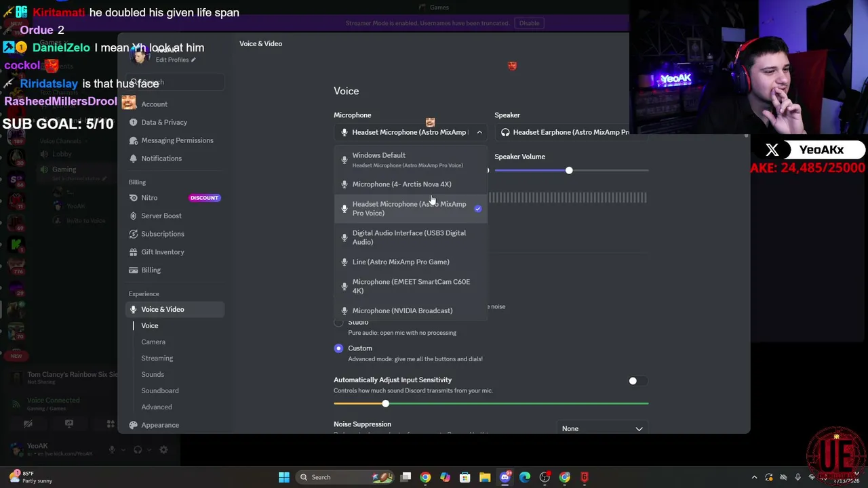Click the settings search field
868x488 pixels.
[176, 83]
